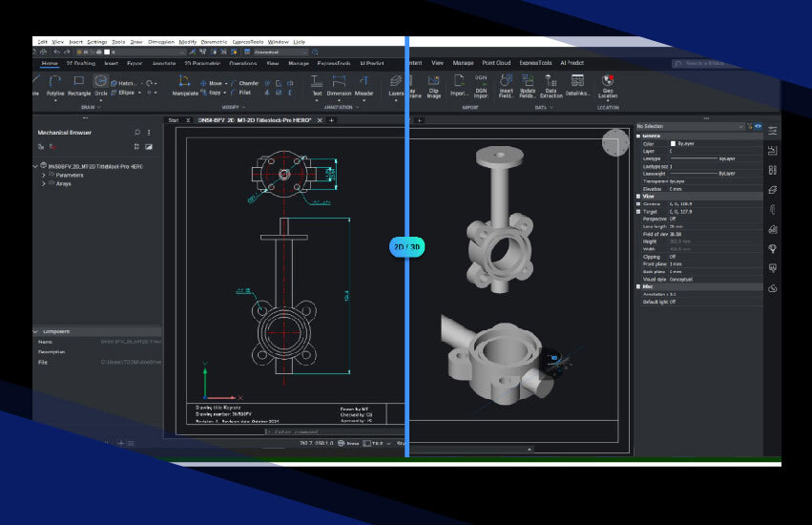Viewport: 812px width, 525px height.
Task: Apply the Chamfer tool
Action: pyautogui.click(x=244, y=83)
